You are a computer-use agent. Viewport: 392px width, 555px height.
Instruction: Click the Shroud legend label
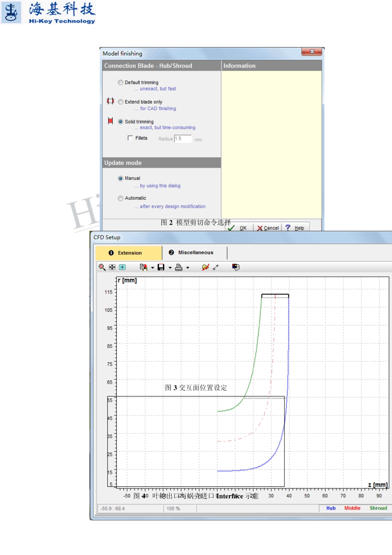point(378,508)
